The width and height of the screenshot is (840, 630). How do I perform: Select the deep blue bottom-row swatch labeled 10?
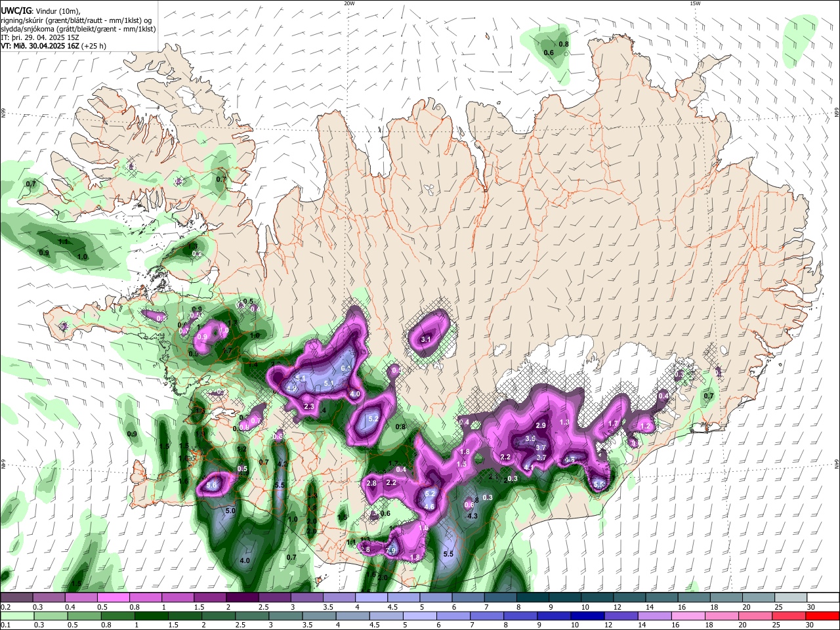point(587,616)
